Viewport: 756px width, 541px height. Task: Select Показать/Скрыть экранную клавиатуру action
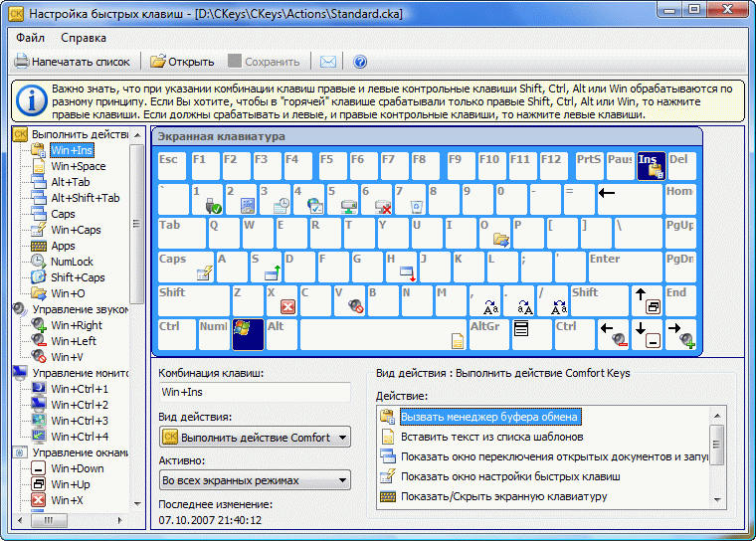tap(504, 496)
